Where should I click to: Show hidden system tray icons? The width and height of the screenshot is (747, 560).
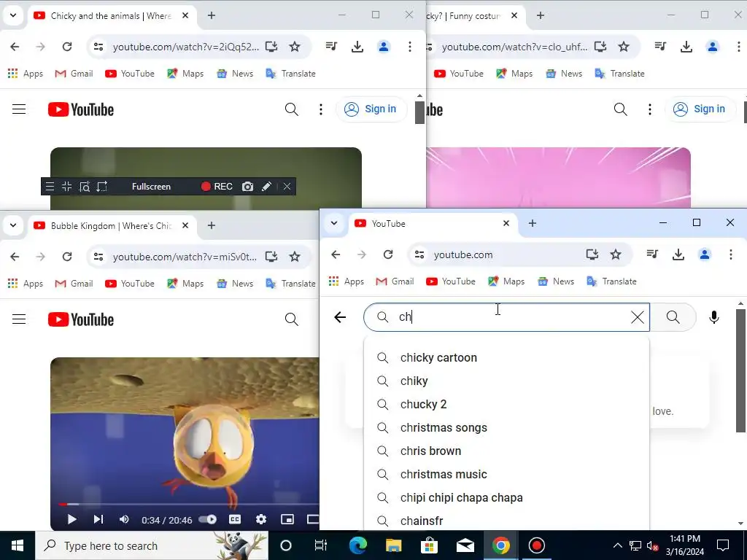617,545
